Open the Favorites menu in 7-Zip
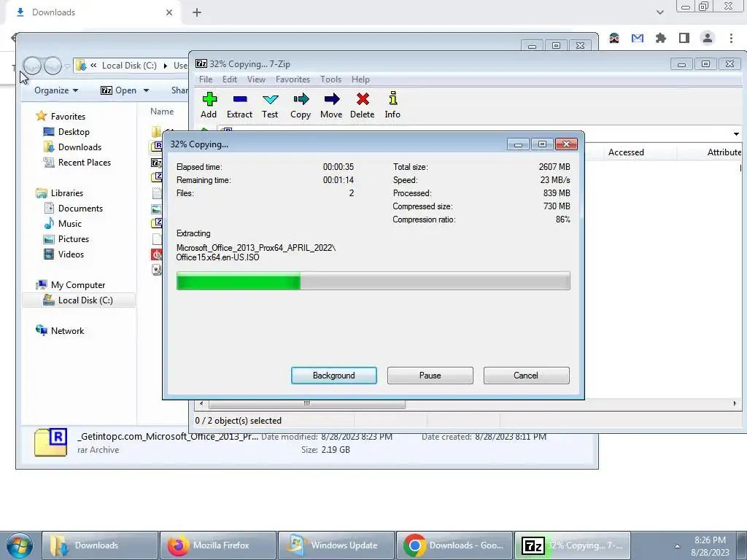This screenshot has height=560, width=747. tap(293, 79)
